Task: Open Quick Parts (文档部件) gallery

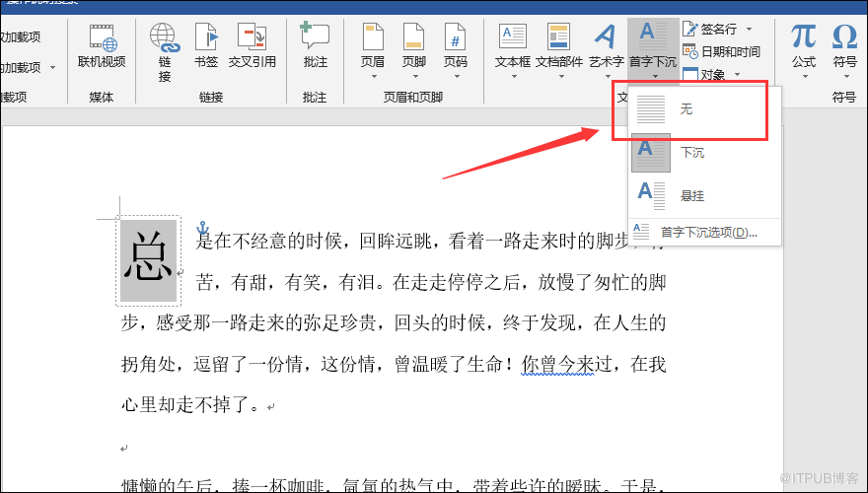Action: (558, 47)
